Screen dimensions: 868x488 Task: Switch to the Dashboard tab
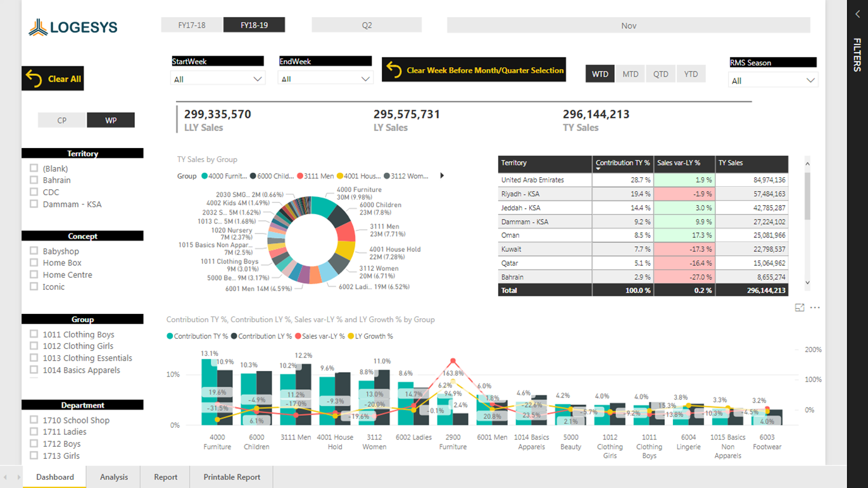[54, 477]
